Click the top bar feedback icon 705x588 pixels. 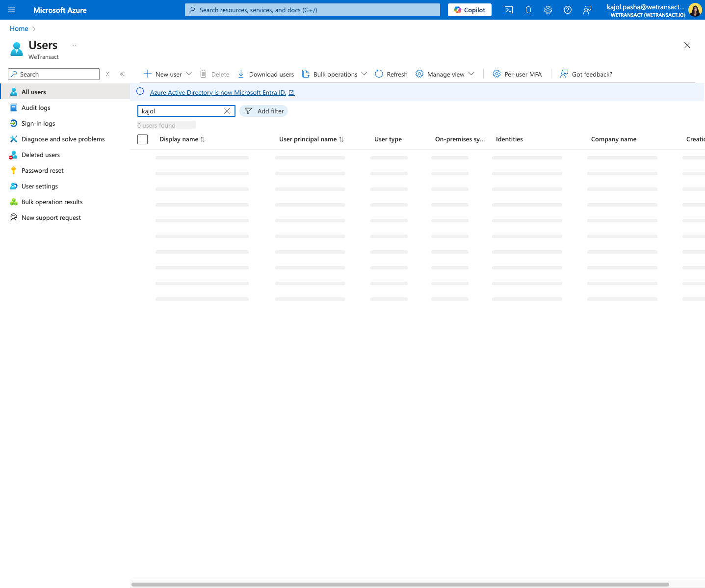tap(587, 10)
